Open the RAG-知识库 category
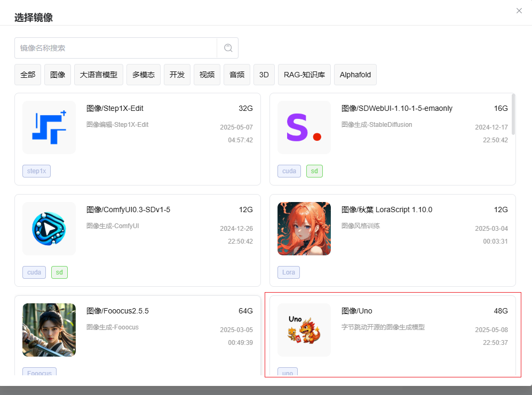Image resolution: width=532 pixels, height=395 pixels. click(x=304, y=75)
